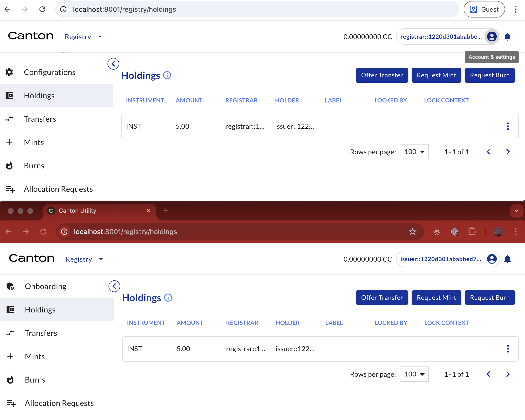Click Request Mint in the lower window
The width and height of the screenshot is (525, 420).
436,297
